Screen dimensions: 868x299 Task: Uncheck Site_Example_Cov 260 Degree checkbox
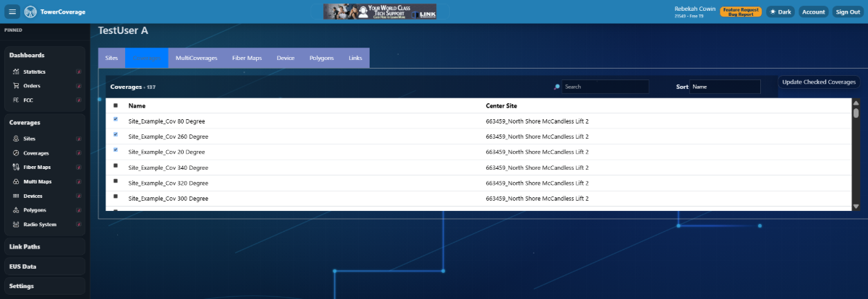[x=116, y=134]
